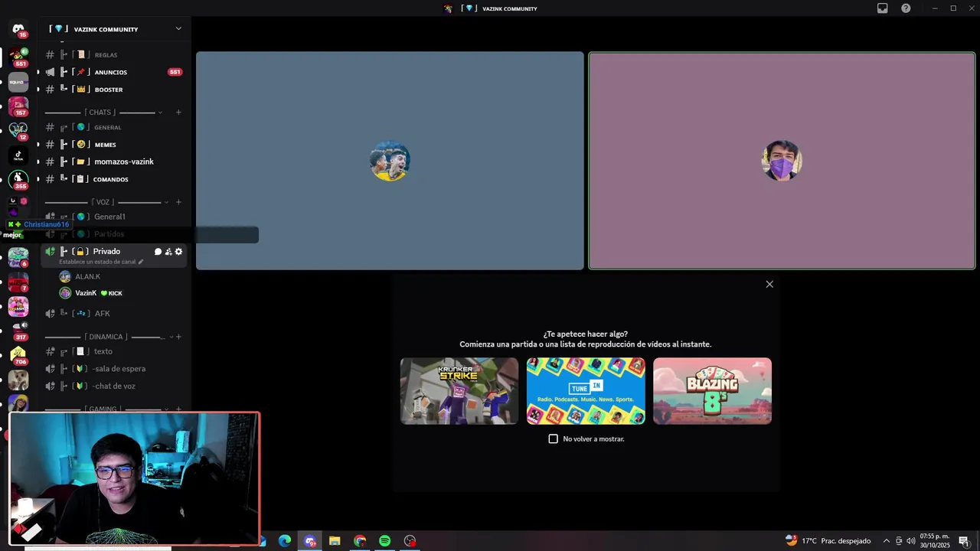Viewport: 980px width, 551px height.
Task: Add channel to DINAMICA category
Action: (178, 337)
